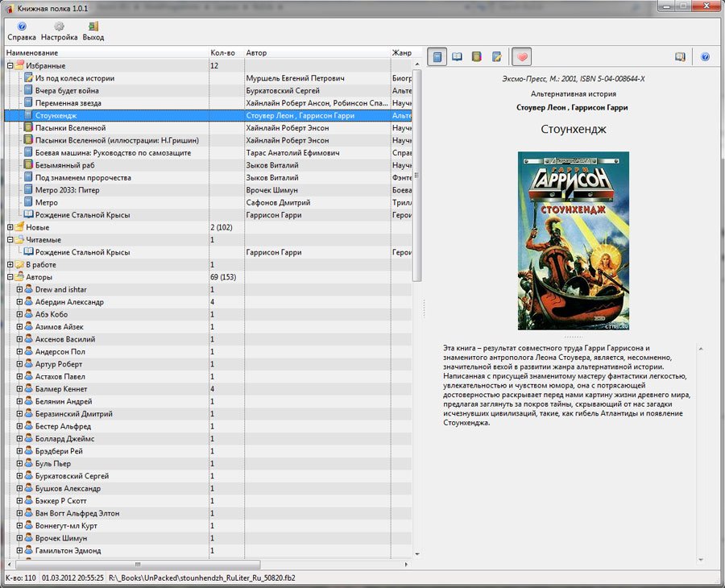Click count value 2 (102) for Новые

(222, 227)
